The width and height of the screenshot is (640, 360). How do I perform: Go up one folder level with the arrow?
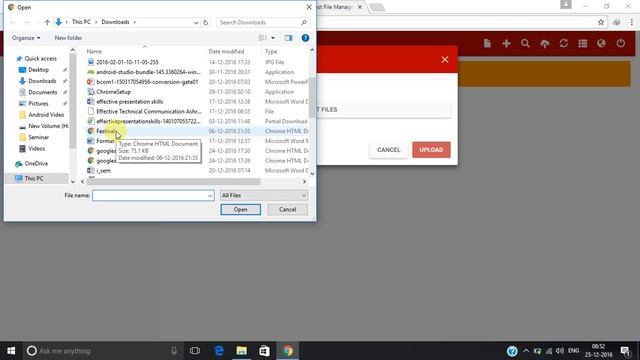[x=47, y=22]
